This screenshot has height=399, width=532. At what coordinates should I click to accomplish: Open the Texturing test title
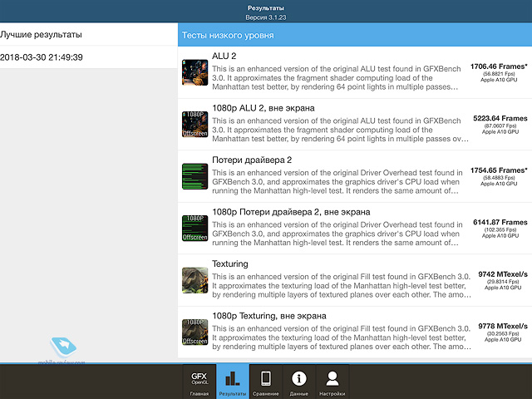pos(230,264)
